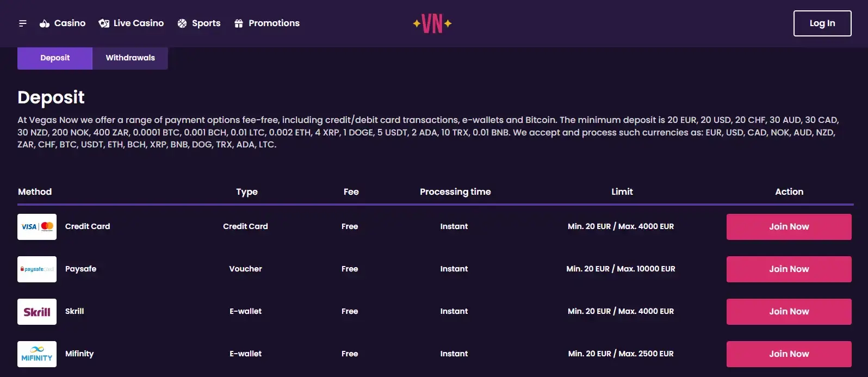Click Join Now for Mifinity
Image resolution: width=868 pixels, height=377 pixels.
click(789, 354)
